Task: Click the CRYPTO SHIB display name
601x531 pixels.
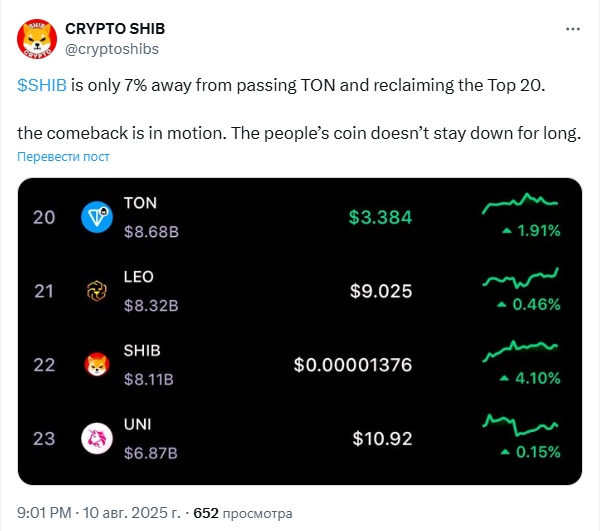Action: pyautogui.click(x=116, y=29)
